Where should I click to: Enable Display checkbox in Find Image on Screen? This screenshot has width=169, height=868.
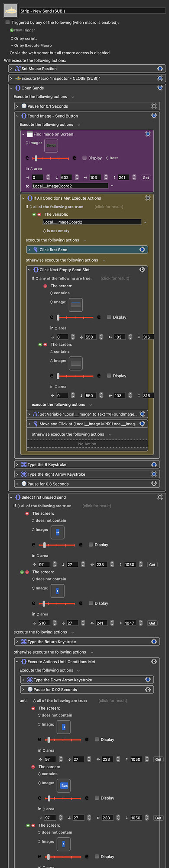(84, 158)
